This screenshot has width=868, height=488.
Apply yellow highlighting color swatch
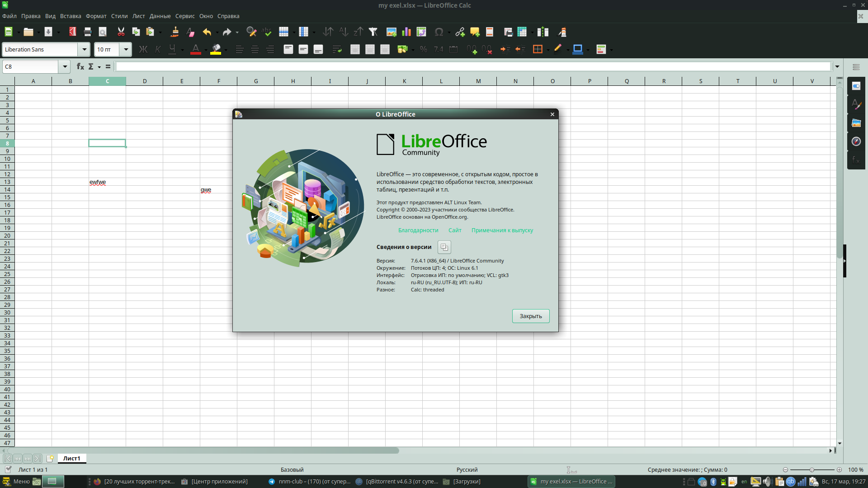click(216, 53)
